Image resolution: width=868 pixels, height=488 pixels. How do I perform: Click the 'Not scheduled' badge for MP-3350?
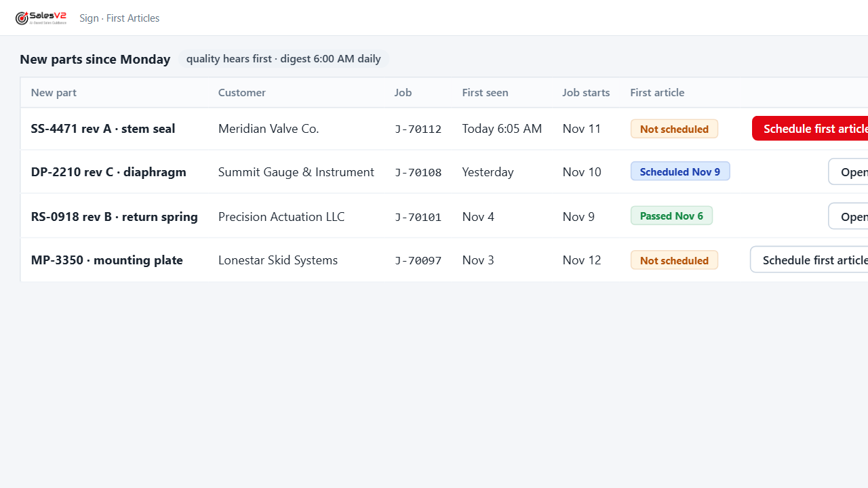click(x=674, y=260)
